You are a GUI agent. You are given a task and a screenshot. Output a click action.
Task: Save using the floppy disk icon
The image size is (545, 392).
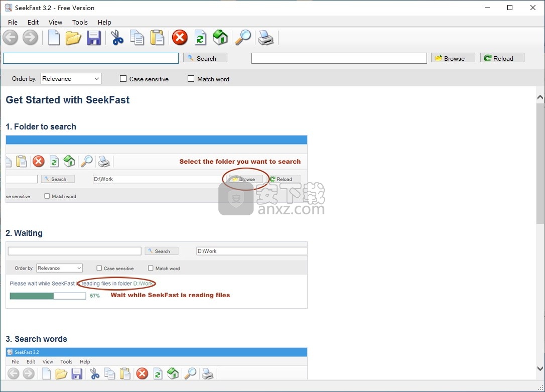tap(93, 38)
